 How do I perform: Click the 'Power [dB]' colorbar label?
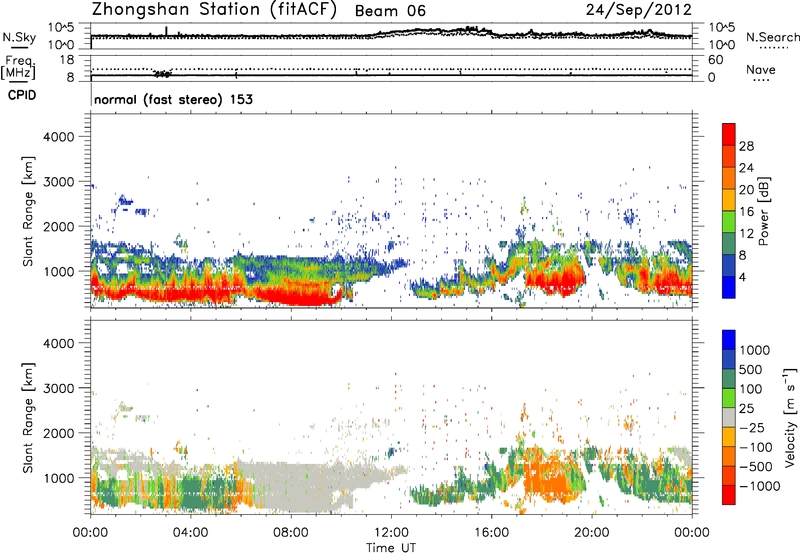pyautogui.click(x=763, y=211)
